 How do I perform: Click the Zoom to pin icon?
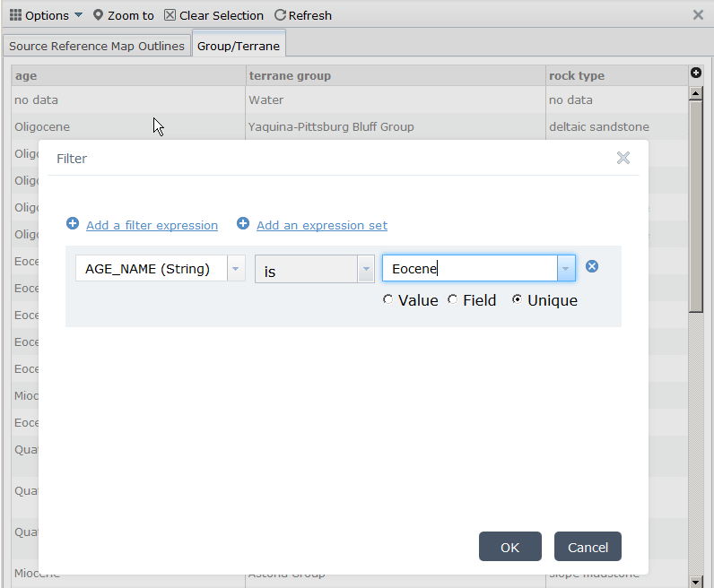[99, 15]
